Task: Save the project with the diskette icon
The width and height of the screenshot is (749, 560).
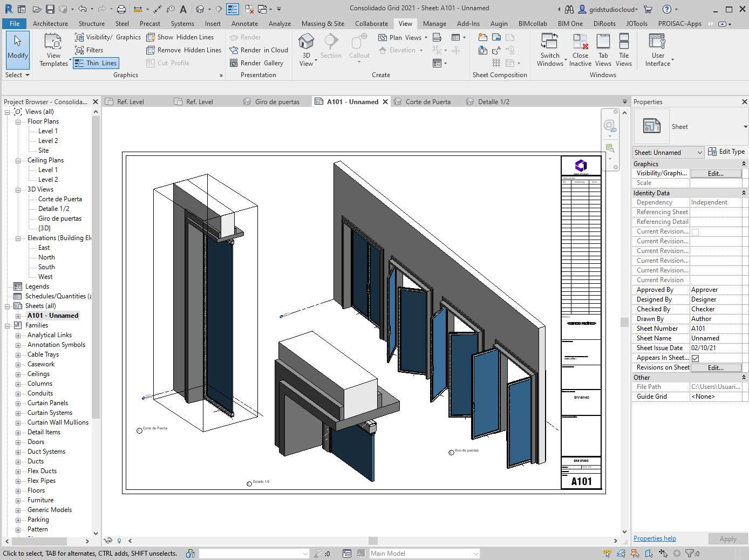Action: coord(50,9)
